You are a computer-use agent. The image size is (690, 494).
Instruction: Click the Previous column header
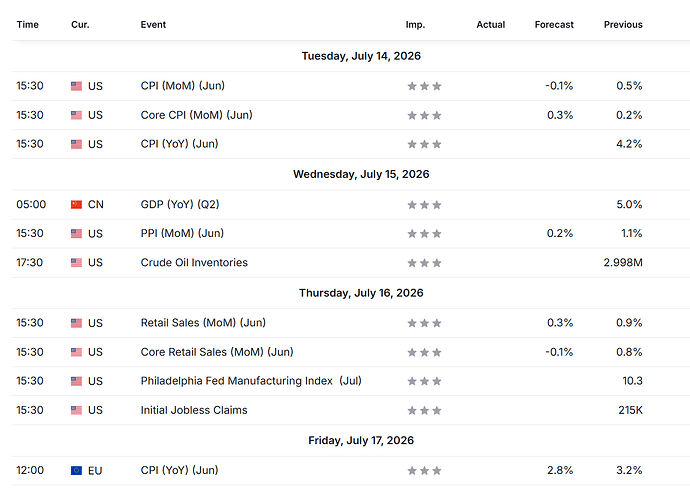pyautogui.click(x=623, y=25)
